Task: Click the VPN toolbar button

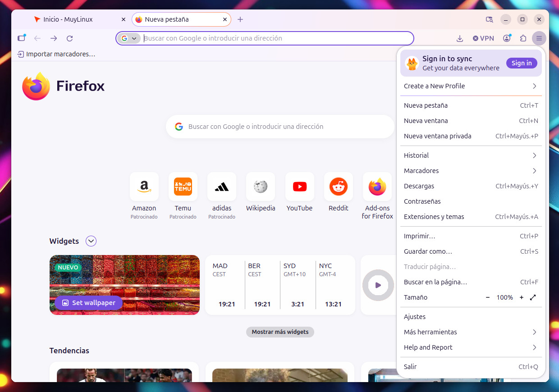Action: pyautogui.click(x=483, y=38)
